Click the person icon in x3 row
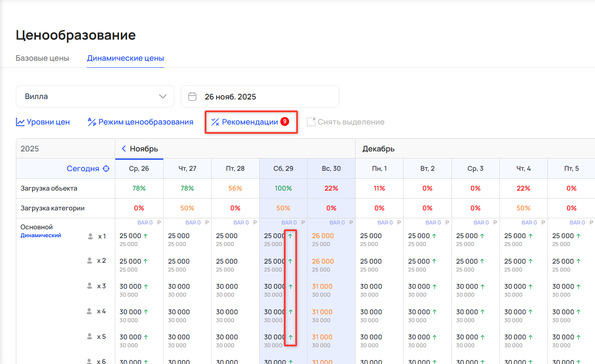This screenshot has width=595, height=364. click(x=90, y=286)
